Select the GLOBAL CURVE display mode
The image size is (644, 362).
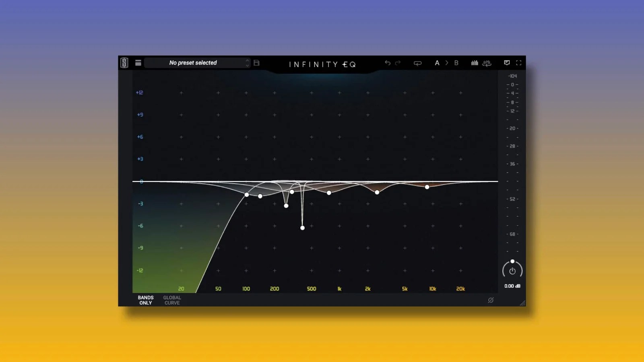pos(172,300)
